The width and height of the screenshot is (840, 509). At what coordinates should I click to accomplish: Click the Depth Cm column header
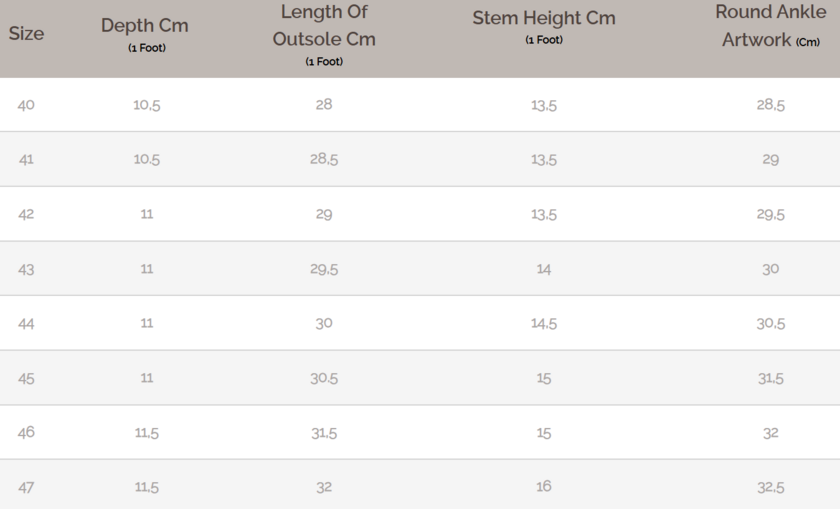coord(145,27)
